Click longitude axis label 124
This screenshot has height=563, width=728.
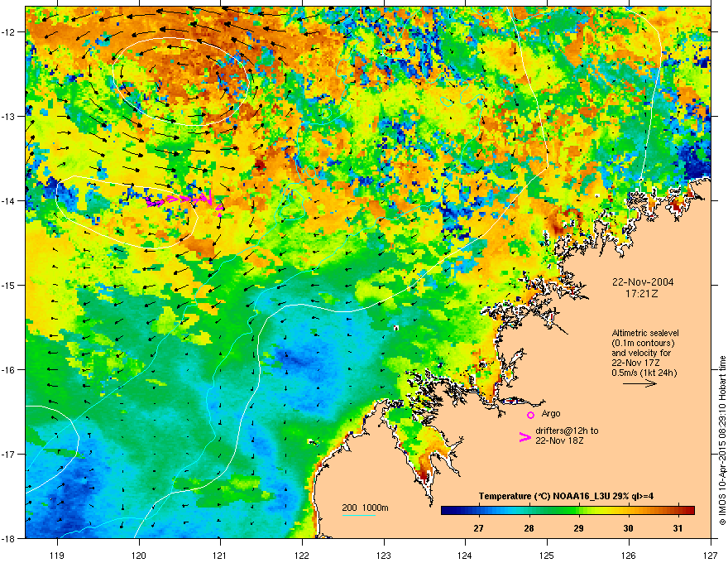click(465, 555)
